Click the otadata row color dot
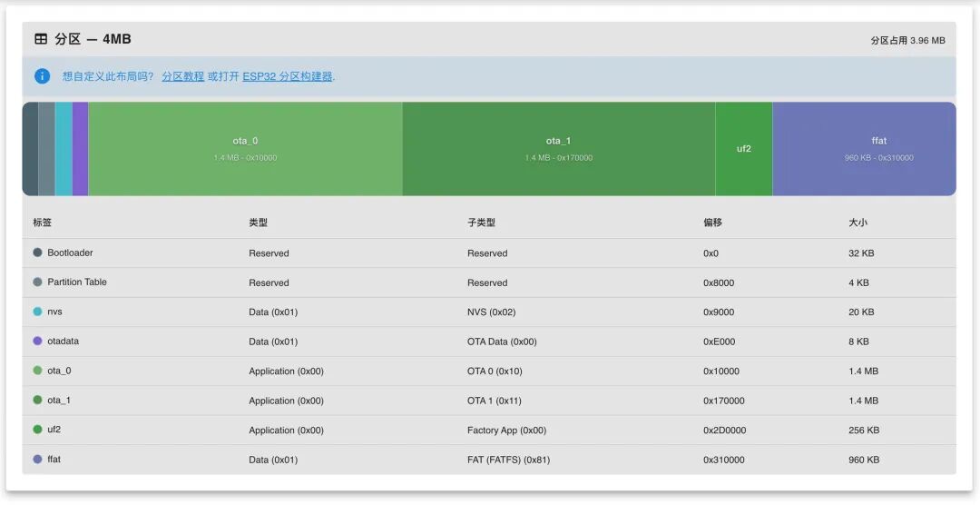Viewport: 980px width, 505px height. point(37,341)
